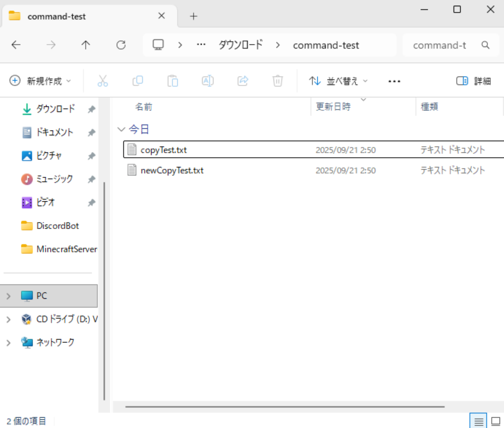Screen dimensions: 504x428
Task: Open a new tab with plus button
Action: pos(193,16)
